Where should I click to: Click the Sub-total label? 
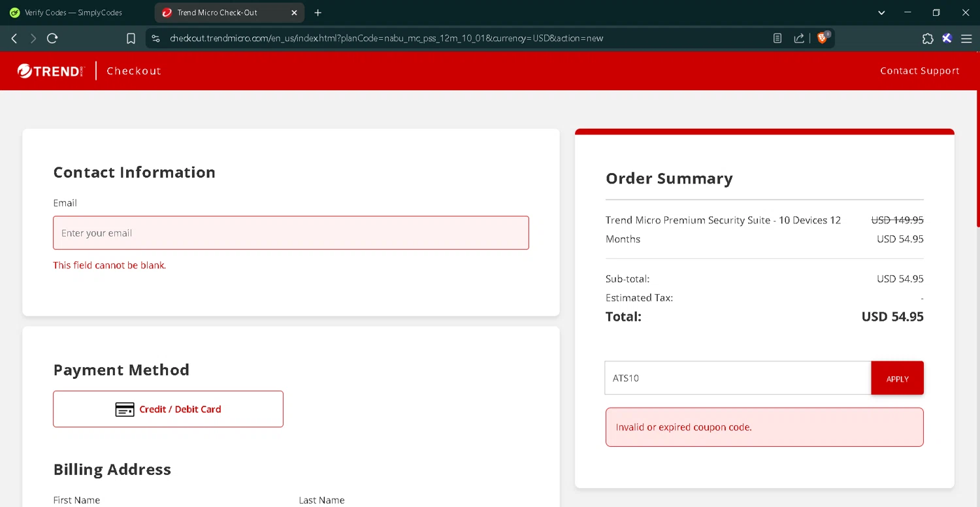pos(627,279)
